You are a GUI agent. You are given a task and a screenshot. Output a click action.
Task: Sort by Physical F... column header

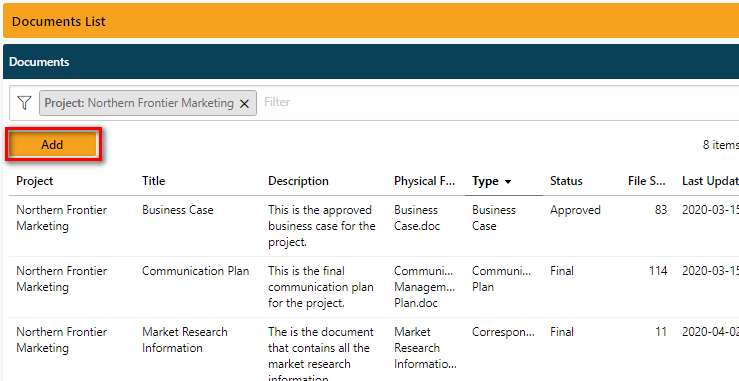[x=425, y=181]
